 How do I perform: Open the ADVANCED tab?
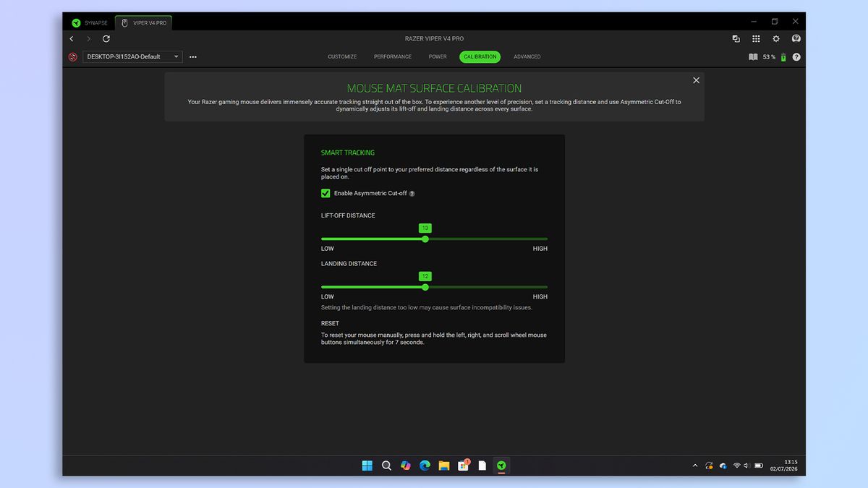click(x=527, y=56)
